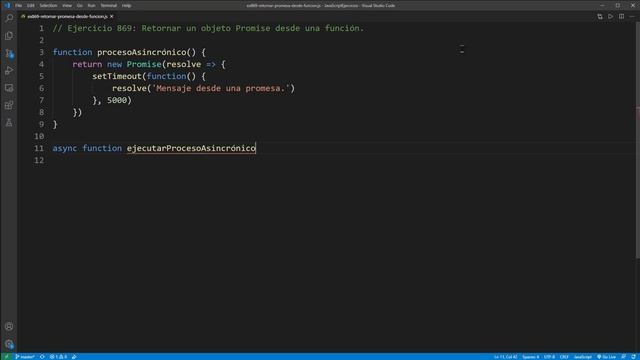Open the Terminal menu

coord(109,5)
